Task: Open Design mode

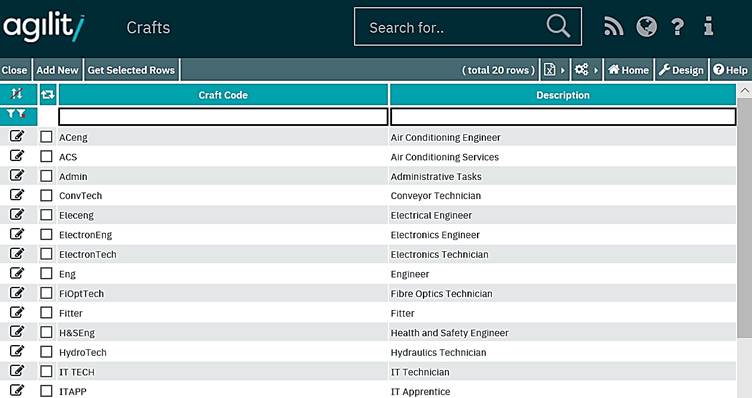Action: tap(681, 70)
